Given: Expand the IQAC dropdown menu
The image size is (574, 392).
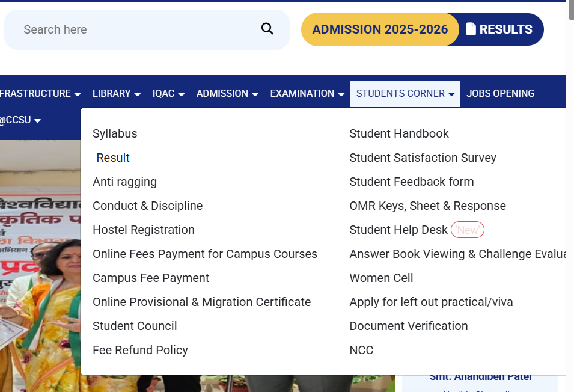Looking at the screenshot, I should tap(168, 94).
